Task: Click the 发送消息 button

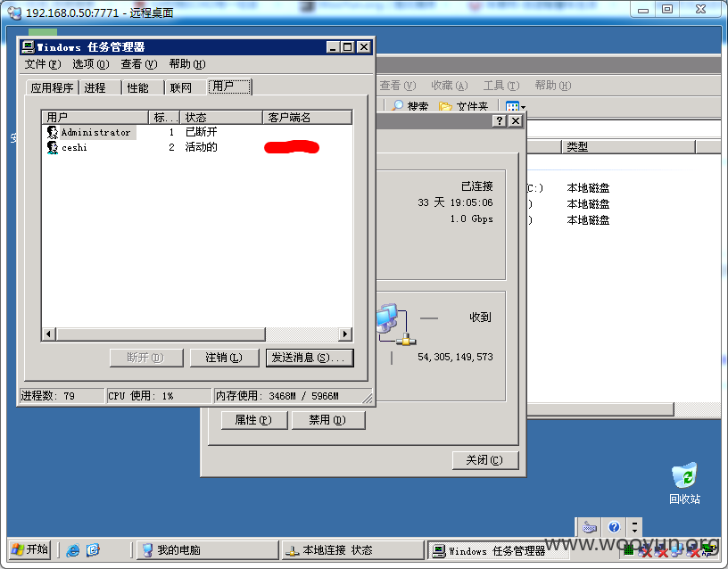Action: tap(310, 358)
